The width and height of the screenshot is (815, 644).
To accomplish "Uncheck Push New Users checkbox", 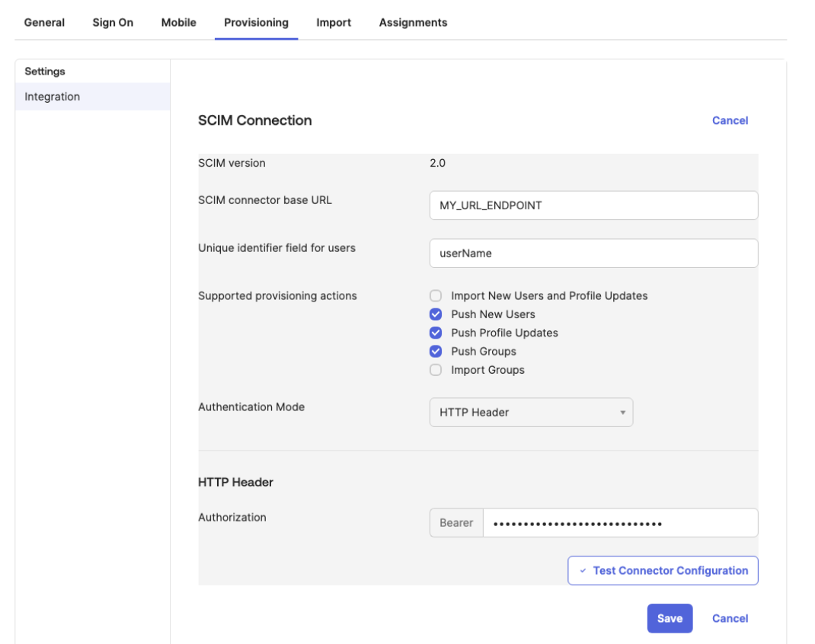I will [x=436, y=314].
